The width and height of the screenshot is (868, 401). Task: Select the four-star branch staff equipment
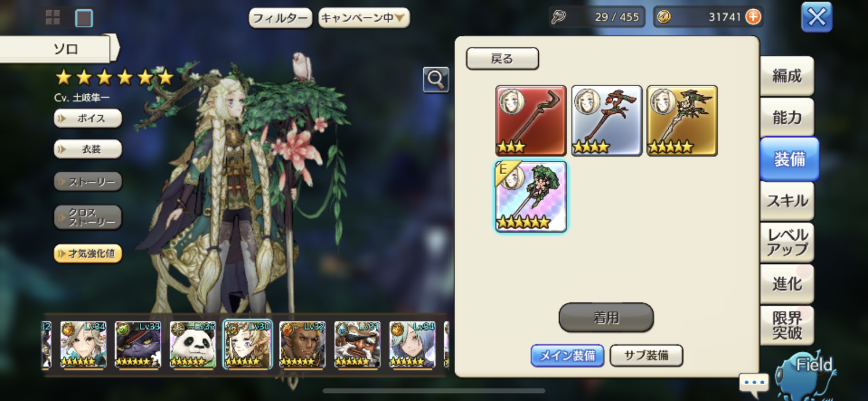pyautogui.click(x=606, y=120)
